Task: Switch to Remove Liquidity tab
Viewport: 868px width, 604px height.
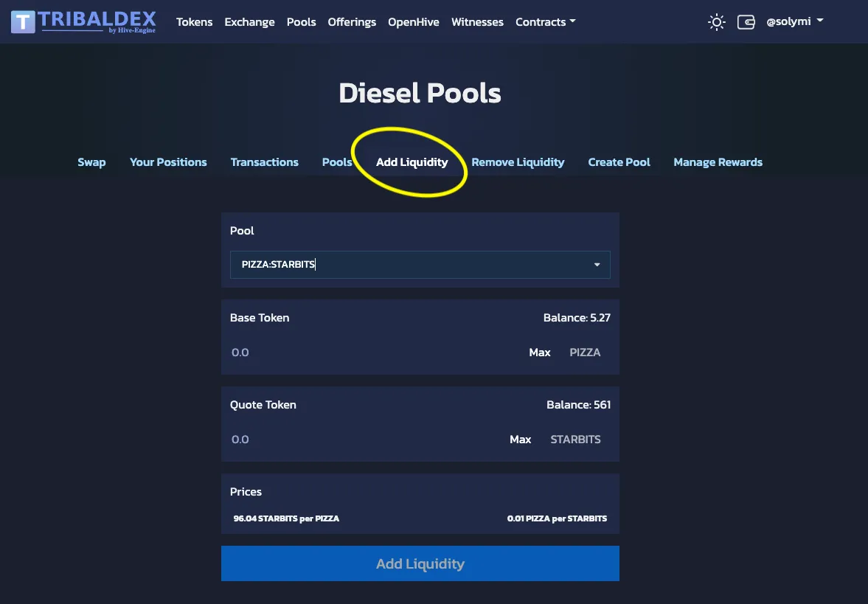Action: [x=518, y=162]
